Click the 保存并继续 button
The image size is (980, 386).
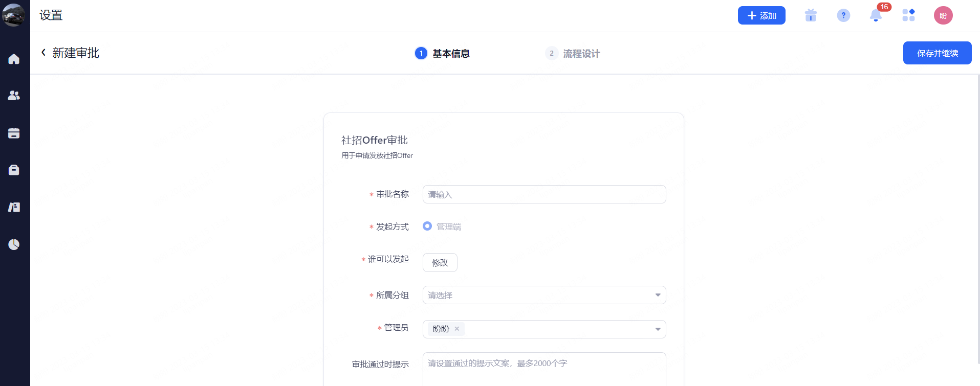click(937, 53)
